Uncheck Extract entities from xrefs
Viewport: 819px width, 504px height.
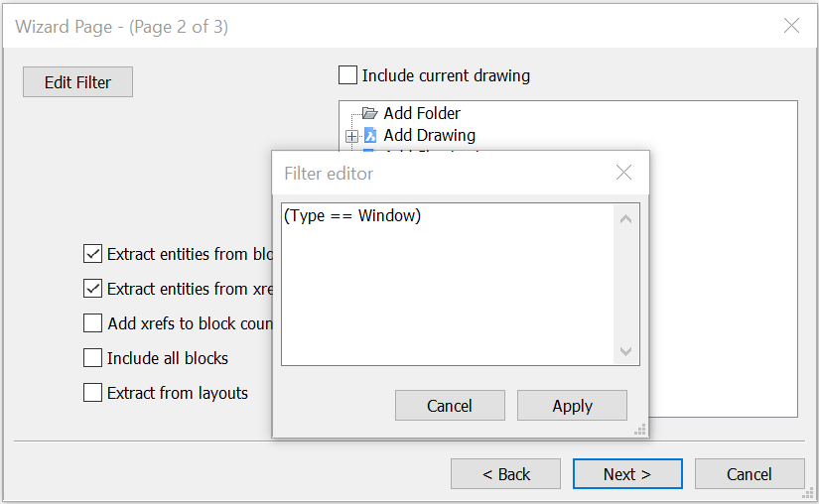tap(92, 289)
